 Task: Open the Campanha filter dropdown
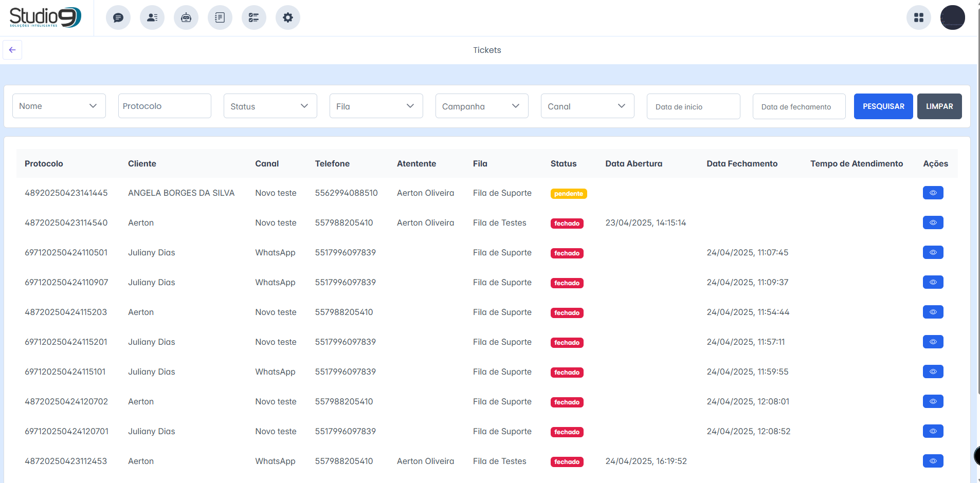pos(482,106)
